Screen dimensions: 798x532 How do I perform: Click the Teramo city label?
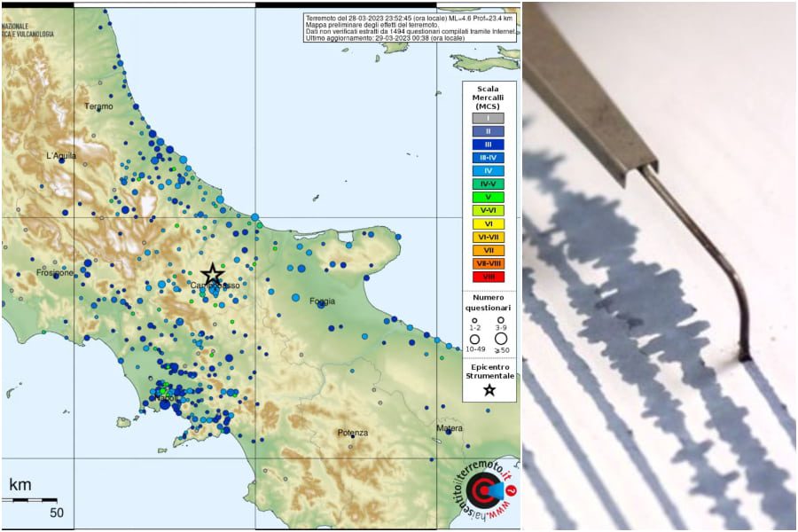[x=98, y=106]
